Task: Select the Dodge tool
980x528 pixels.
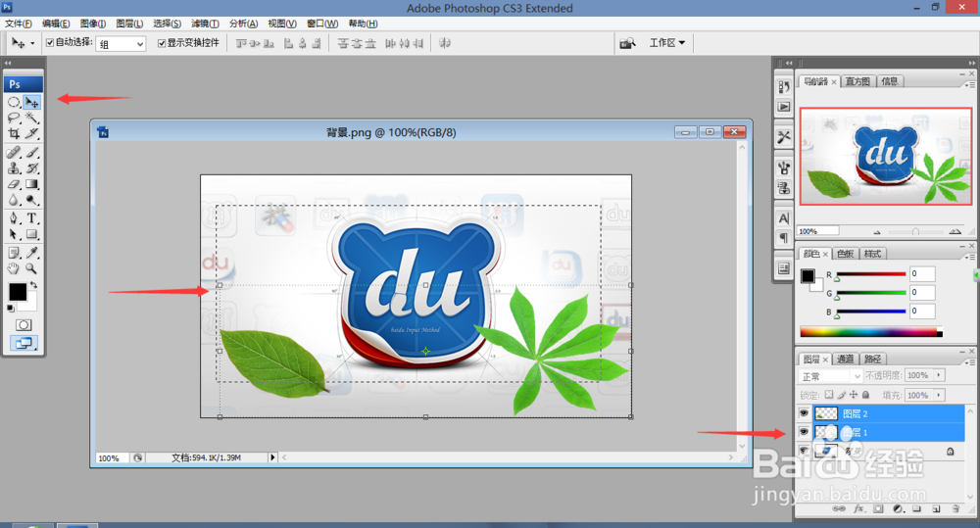Action: (x=32, y=200)
